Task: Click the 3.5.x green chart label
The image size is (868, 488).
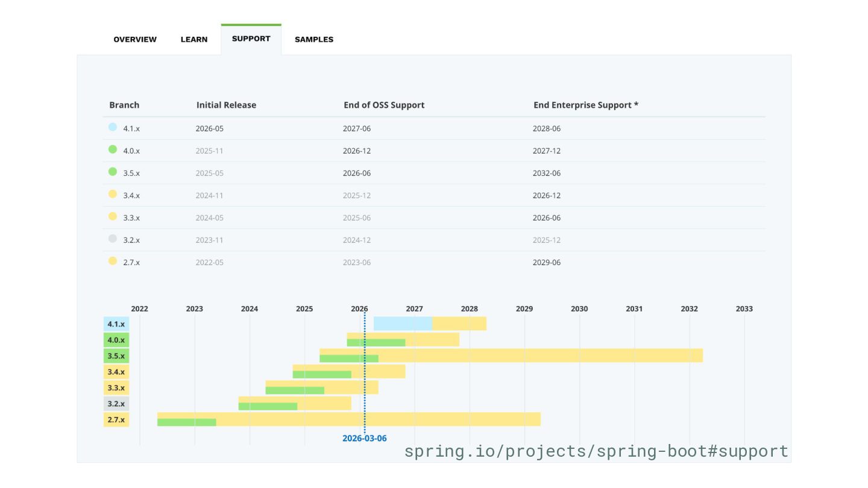Action: click(x=116, y=356)
